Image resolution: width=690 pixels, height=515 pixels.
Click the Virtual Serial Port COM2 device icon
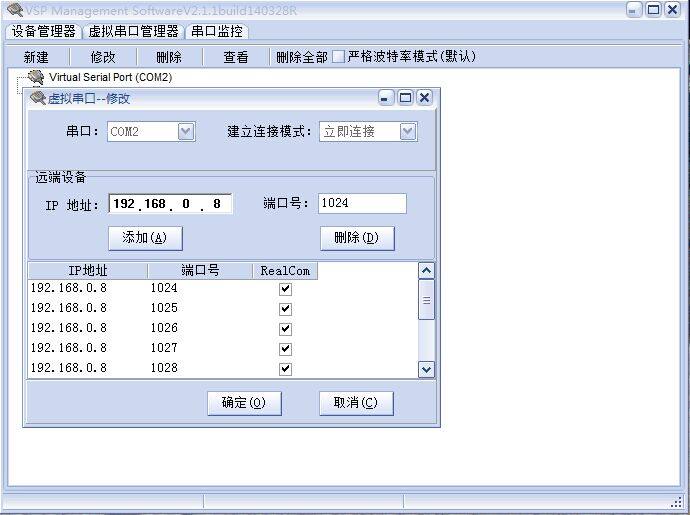[x=36, y=77]
